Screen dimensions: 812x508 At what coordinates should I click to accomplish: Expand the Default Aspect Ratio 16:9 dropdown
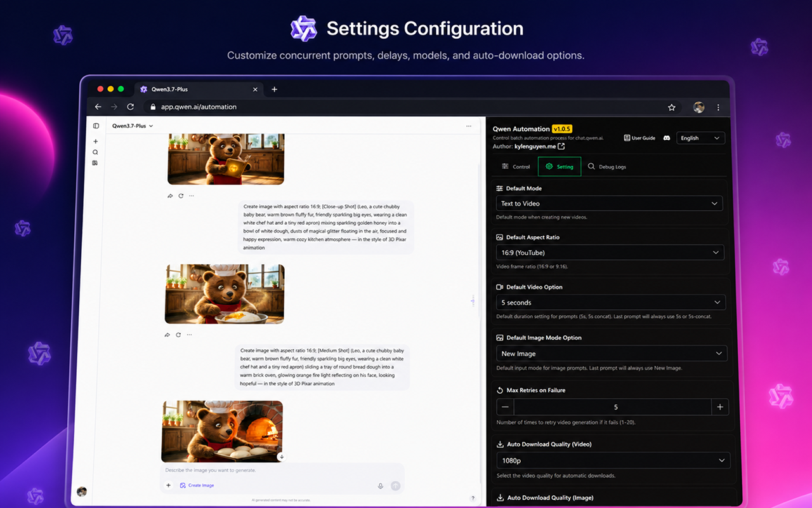tap(610, 253)
